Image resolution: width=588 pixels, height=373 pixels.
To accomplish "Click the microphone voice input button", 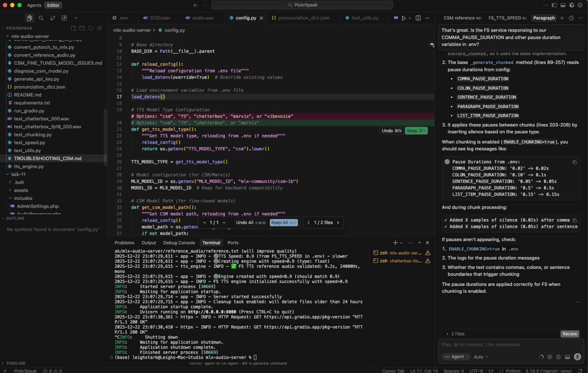I will tap(577, 356).
